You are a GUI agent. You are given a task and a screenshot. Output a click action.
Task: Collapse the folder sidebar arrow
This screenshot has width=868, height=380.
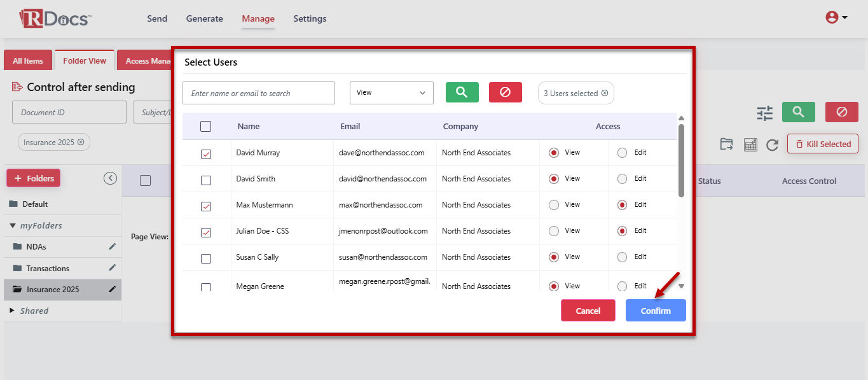(x=111, y=178)
